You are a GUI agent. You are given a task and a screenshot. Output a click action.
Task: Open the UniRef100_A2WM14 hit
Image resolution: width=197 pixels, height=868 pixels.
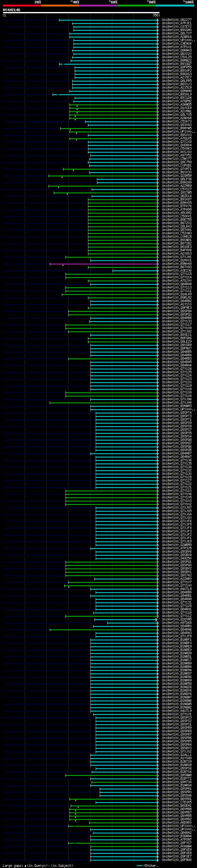point(176,37)
